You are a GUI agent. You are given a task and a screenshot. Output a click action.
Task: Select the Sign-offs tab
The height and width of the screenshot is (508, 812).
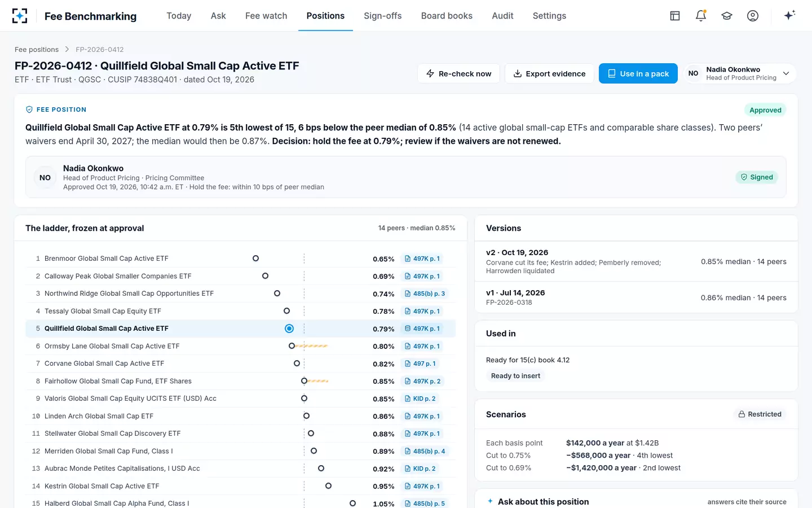pyautogui.click(x=383, y=16)
